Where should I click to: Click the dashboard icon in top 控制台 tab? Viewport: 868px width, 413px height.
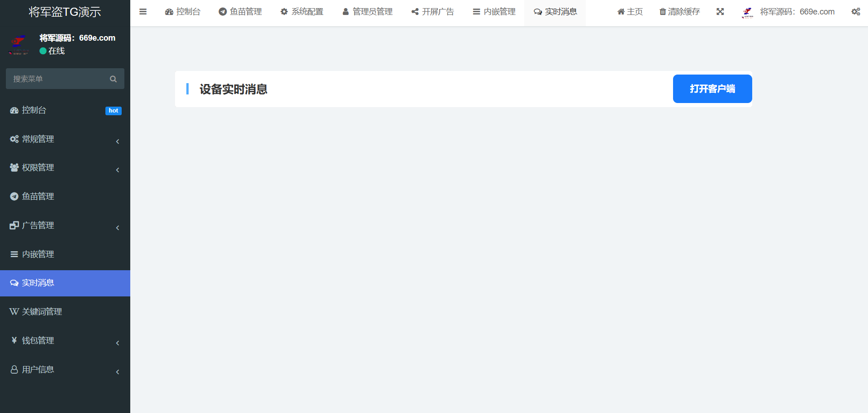(x=169, y=12)
